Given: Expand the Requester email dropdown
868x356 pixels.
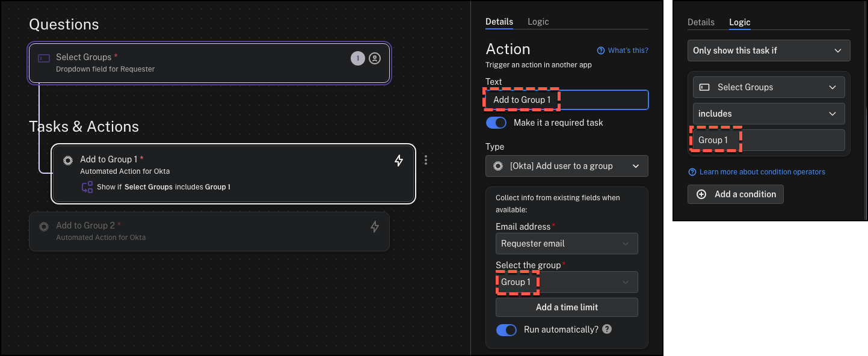Looking at the screenshot, I should tap(567, 244).
